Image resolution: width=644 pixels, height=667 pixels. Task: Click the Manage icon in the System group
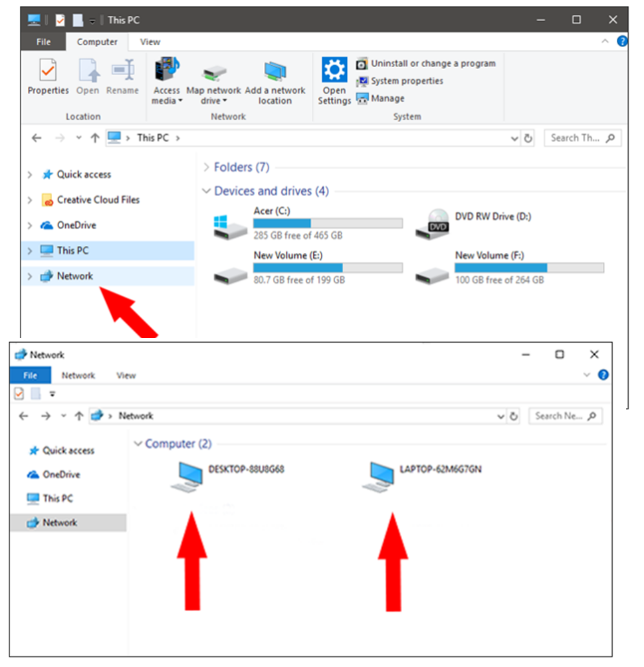(361, 98)
